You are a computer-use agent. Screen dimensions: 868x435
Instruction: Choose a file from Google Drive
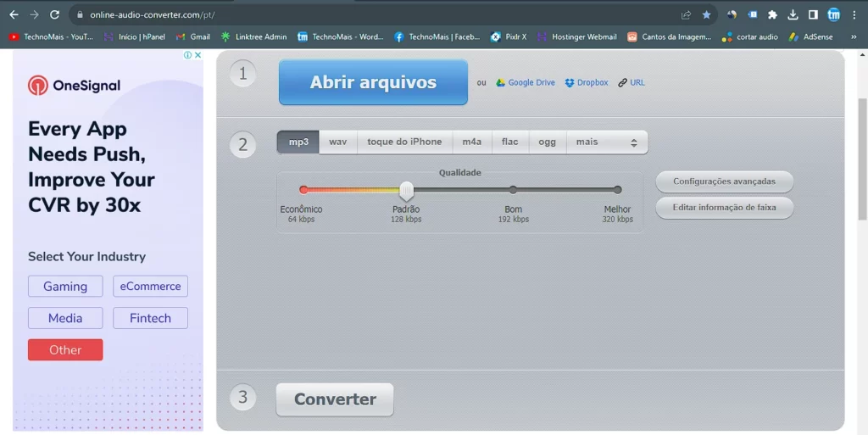point(526,82)
